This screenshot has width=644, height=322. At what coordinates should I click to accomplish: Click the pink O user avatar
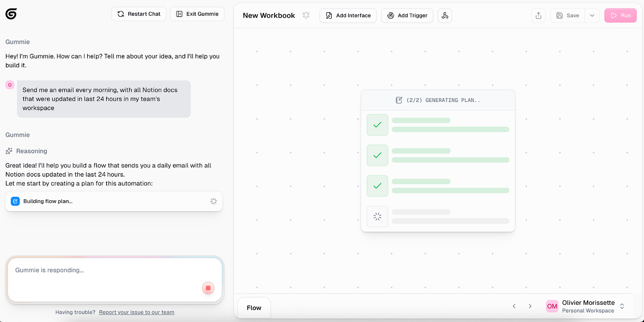pos(10,85)
